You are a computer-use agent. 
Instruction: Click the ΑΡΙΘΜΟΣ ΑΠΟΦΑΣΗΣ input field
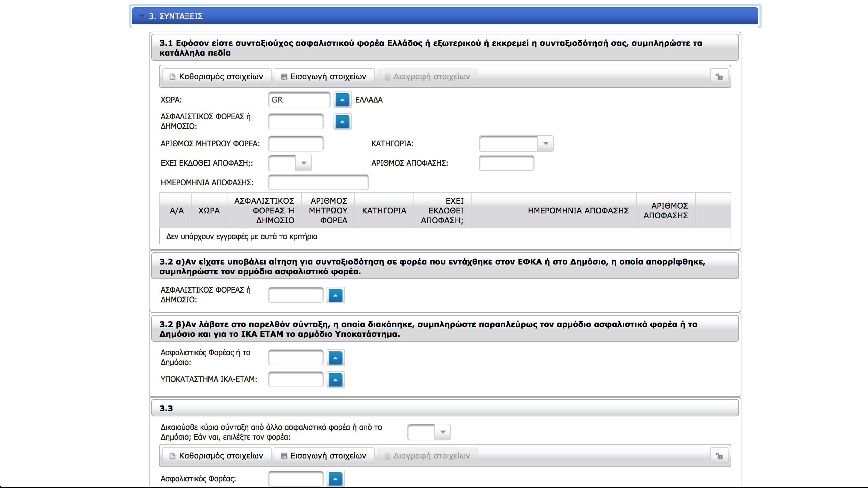pyautogui.click(x=506, y=163)
